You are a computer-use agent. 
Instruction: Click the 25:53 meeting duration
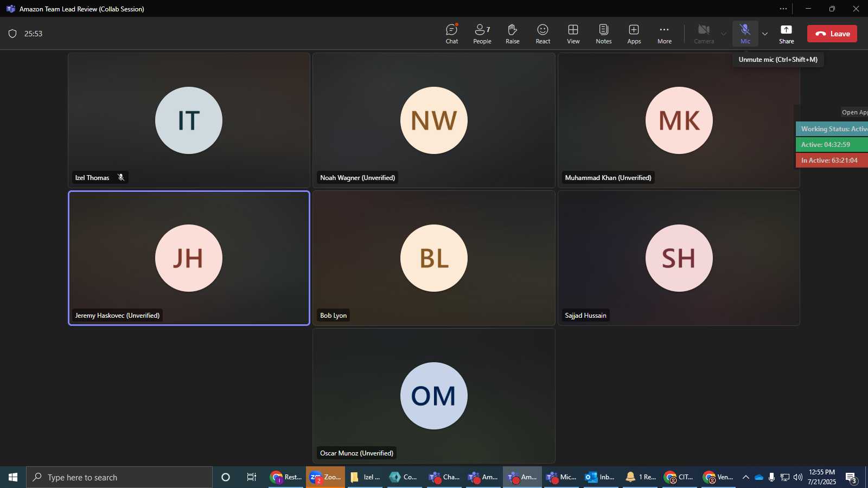click(33, 34)
